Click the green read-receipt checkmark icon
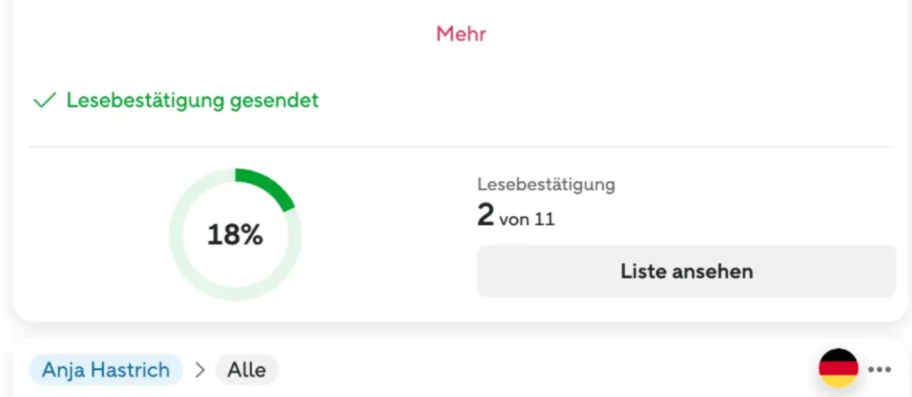912x397 pixels. point(44,101)
